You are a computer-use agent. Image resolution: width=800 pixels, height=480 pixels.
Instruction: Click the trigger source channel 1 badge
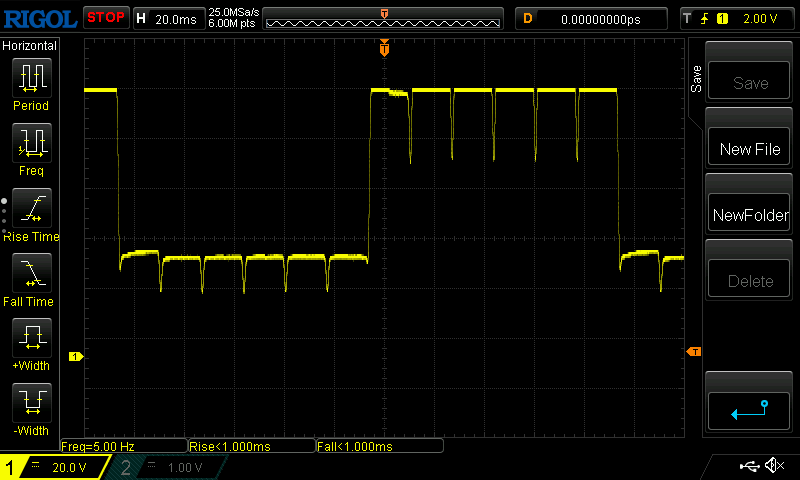tap(722, 19)
